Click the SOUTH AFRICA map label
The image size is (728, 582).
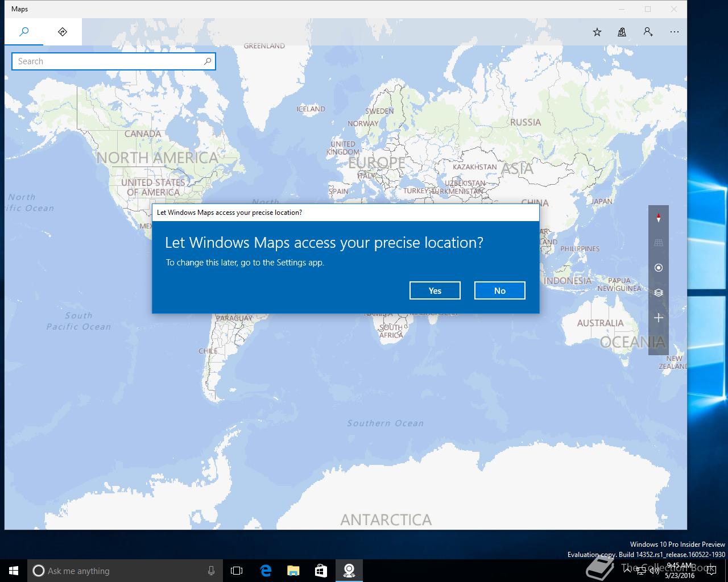(391, 331)
